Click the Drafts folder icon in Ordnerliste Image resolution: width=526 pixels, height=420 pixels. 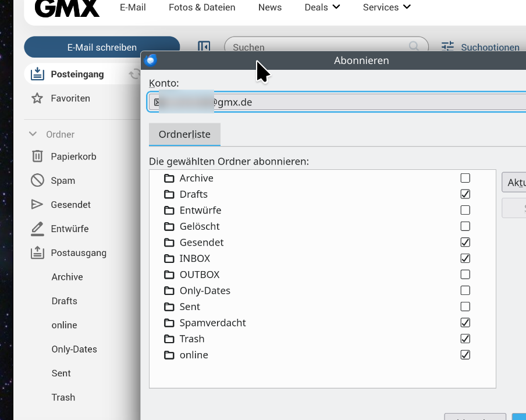tap(169, 194)
